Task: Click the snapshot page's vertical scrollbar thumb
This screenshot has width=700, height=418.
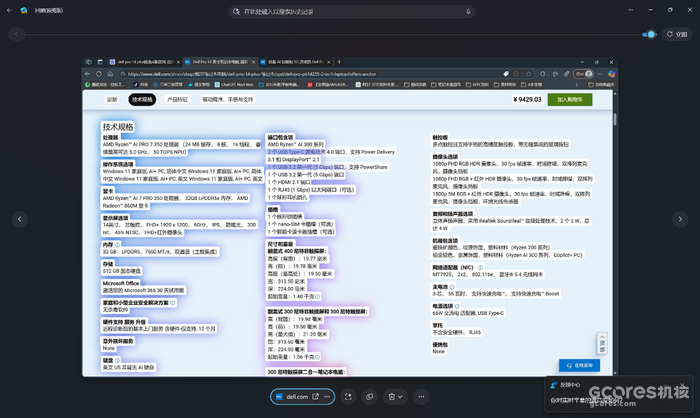Action: pyautogui.click(x=615, y=119)
